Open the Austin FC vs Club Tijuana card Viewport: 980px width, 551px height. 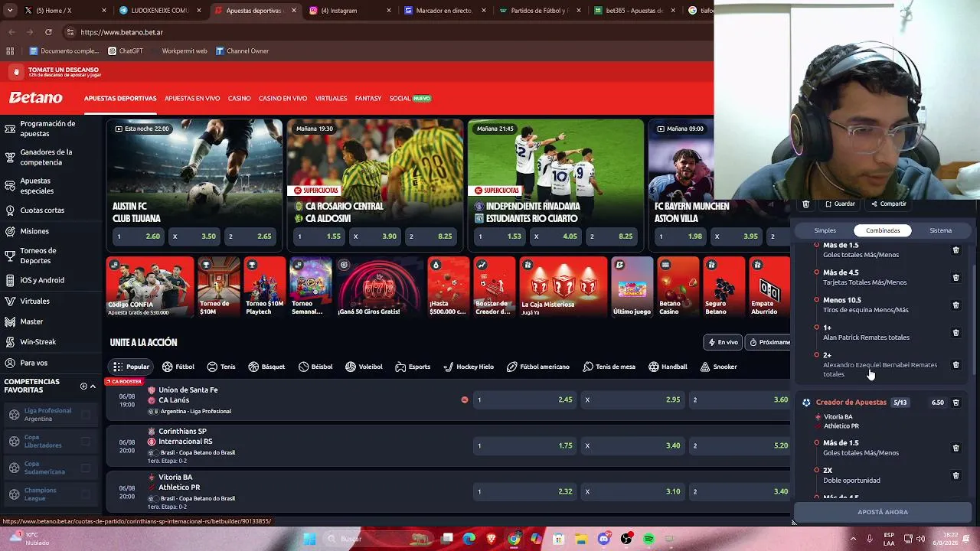click(x=194, y=184)
